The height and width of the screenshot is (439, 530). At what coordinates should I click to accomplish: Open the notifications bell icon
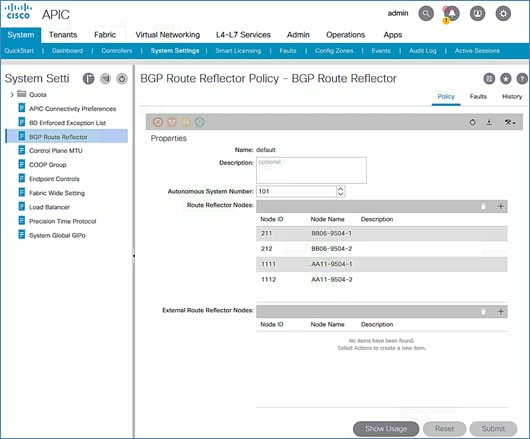coord(452,14)
